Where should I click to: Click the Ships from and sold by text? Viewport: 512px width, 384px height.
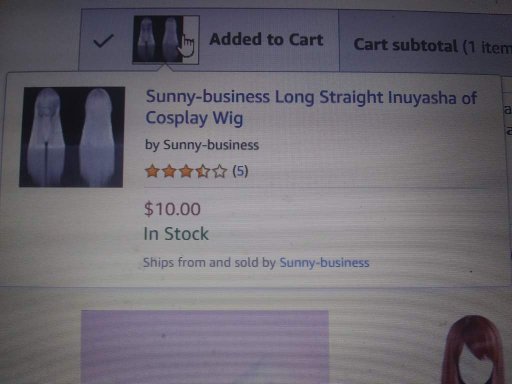tap(209, 262)
